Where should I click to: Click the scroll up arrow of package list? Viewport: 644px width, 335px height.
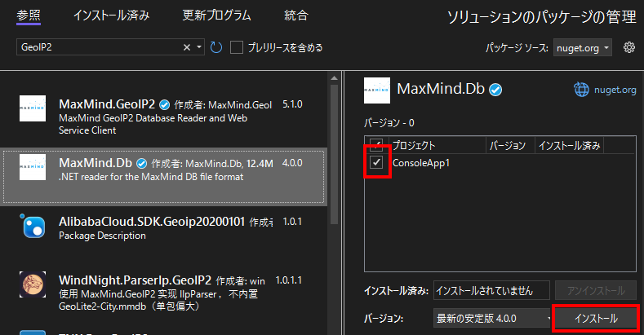click(x=334, y=78)
